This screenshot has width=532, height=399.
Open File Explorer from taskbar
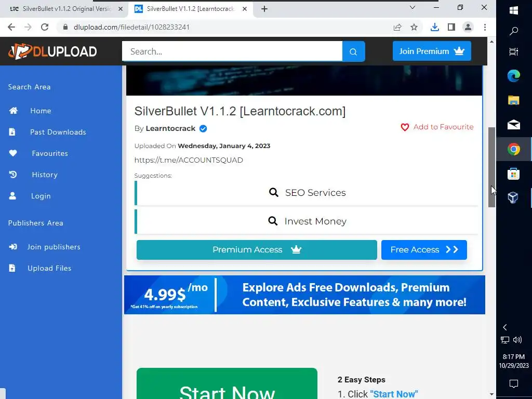click(514, 100)
